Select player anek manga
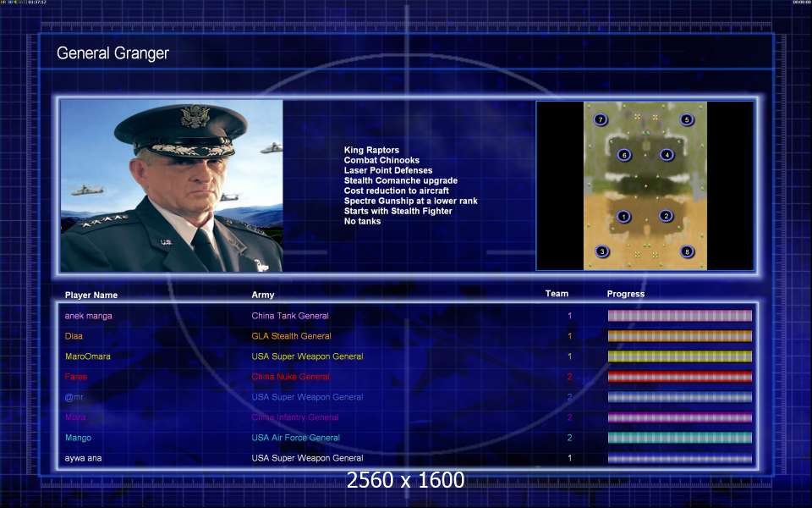Viewport: 812px width, 508px height. pyautogui.click(x=88, y=316)
